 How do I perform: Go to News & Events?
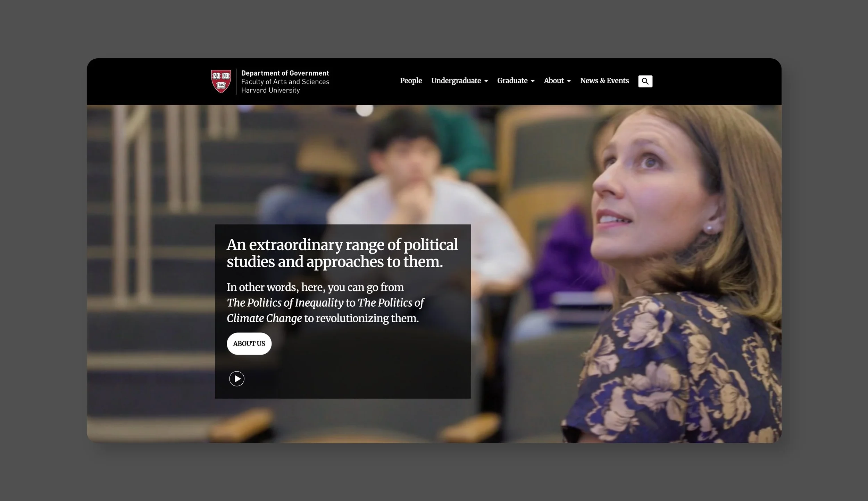[x=604, y=81]
